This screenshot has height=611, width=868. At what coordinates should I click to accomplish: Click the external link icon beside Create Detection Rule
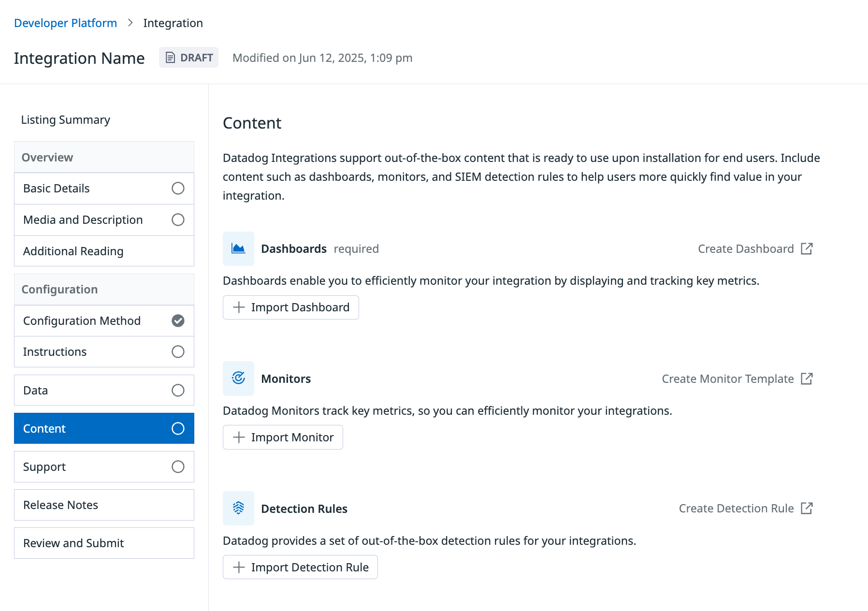(807, 508)
